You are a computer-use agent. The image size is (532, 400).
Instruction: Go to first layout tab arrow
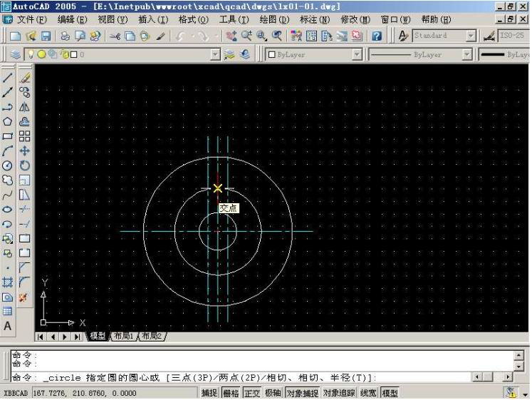click(41, 337)
